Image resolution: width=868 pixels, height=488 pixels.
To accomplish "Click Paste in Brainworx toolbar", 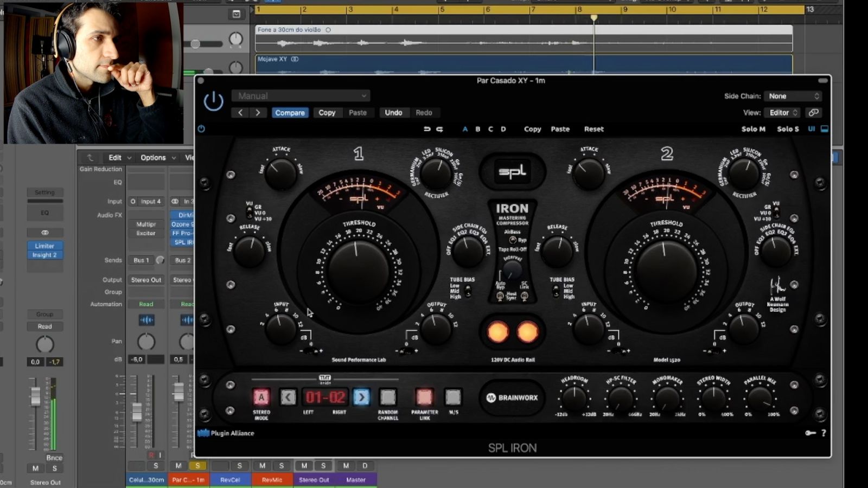I will [560, 129].
